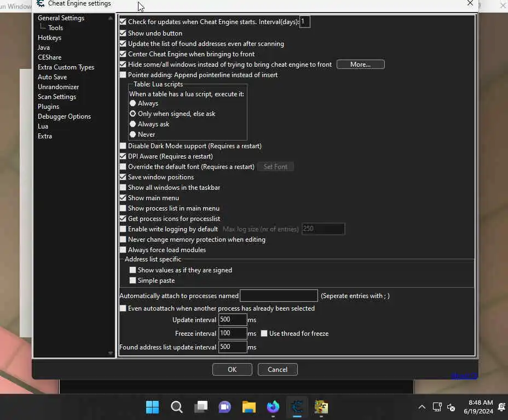508x420 pixels.
Task: Click the Freeze interval field
Action: click(233, 333)
